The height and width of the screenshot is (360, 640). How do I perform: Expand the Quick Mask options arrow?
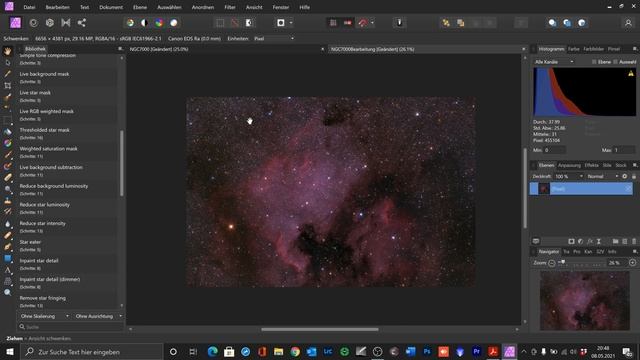291,23
